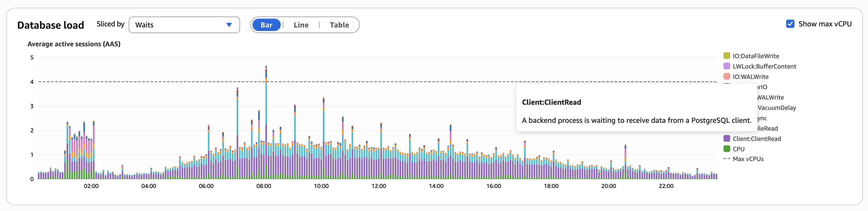Click the 12:00 time axis label
This screenshot has height=211, width=868.
coord(379,186)
